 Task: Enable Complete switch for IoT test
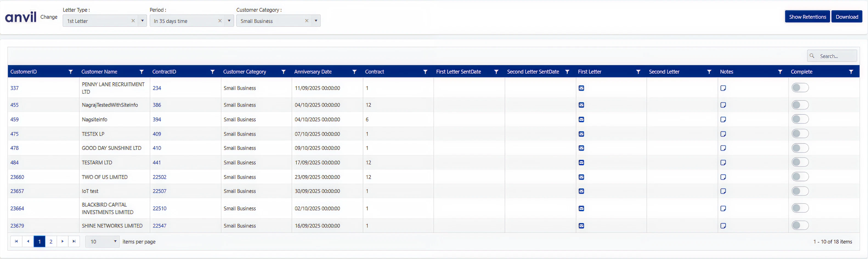tap(800, 191)
